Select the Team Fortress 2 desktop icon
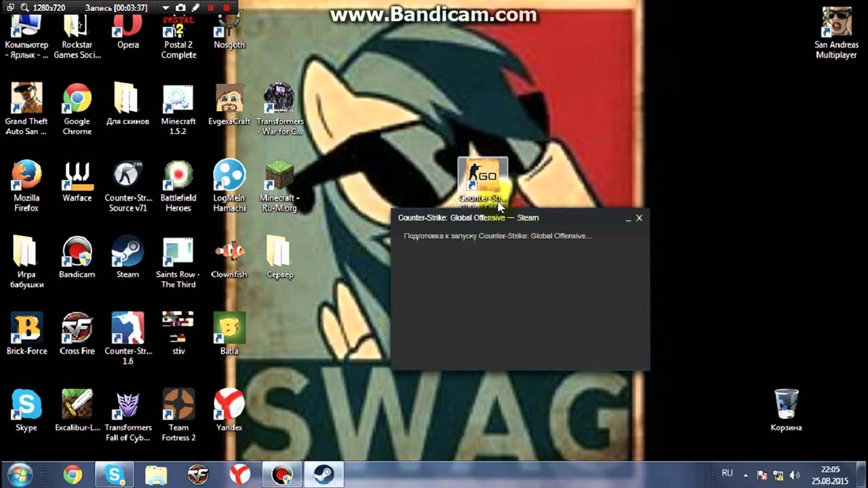 click(x=178, y=415)
